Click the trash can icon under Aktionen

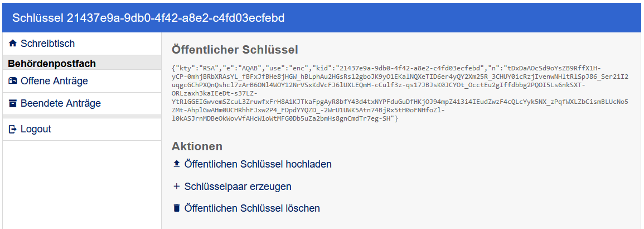click(x=177, y=208)
